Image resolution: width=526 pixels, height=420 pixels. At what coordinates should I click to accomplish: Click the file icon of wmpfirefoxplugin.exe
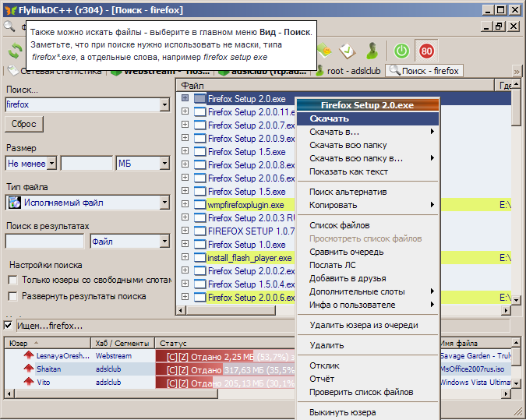click(x=199, y=204)
